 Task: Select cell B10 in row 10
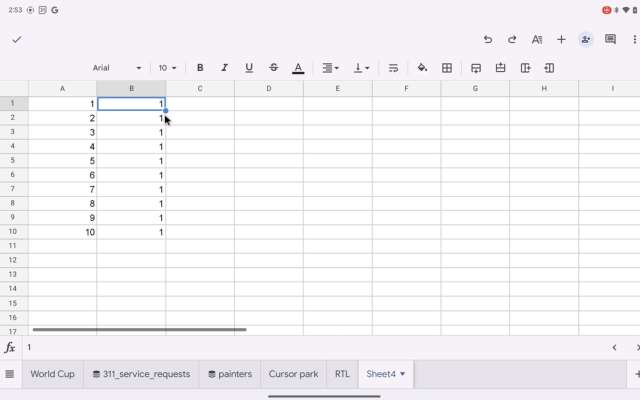point(131,232)
